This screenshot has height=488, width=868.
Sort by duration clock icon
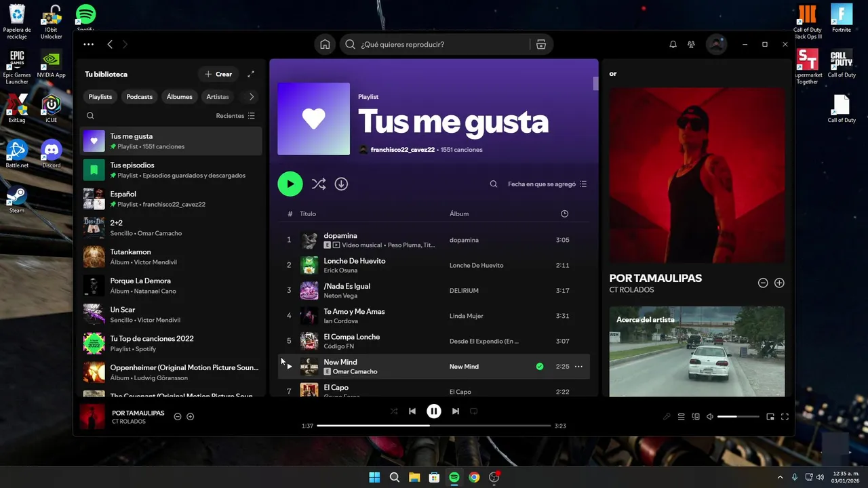pos(564,213)
